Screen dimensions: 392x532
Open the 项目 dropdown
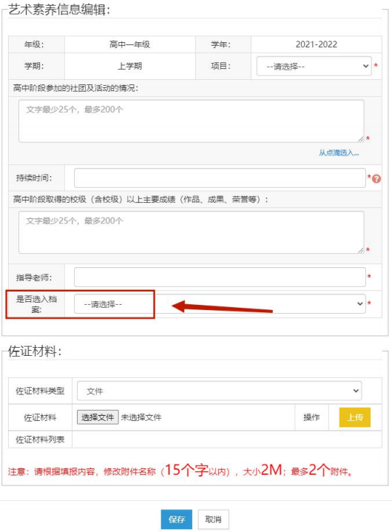pos(314,66)
